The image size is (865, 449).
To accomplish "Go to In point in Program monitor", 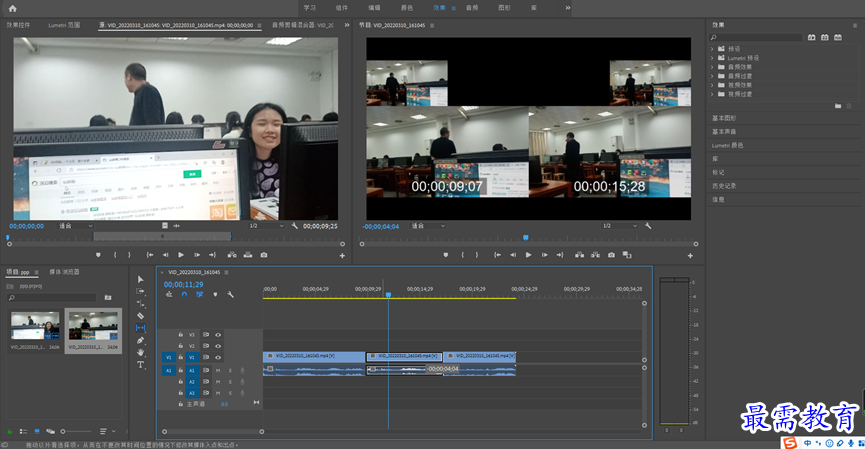I will (x=497, y=255).
